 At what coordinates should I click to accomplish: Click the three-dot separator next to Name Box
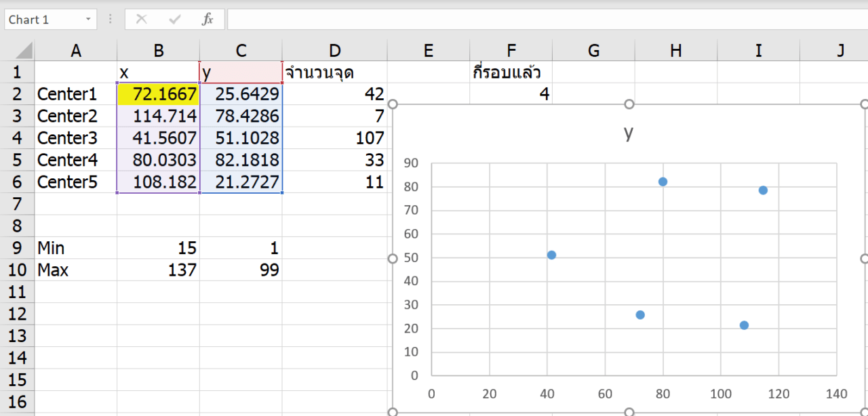click(x=108, y=19)
